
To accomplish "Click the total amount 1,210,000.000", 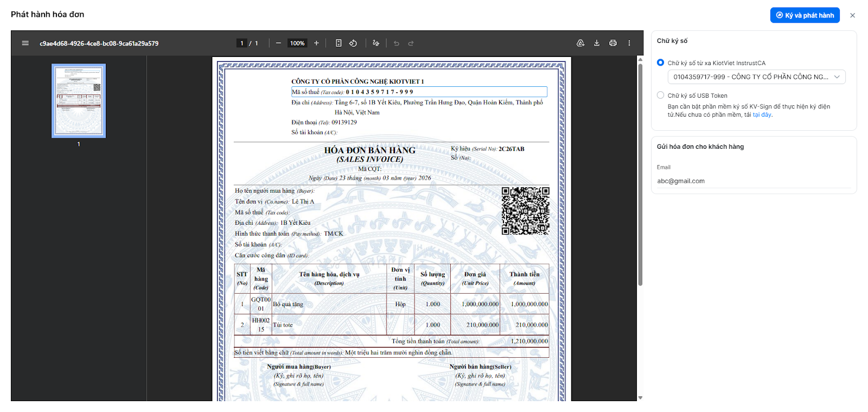I will [529, 341].
